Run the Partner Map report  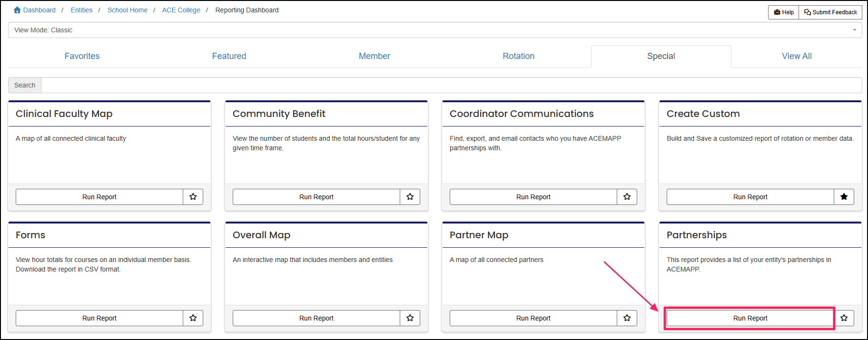(x=533, y=318)
